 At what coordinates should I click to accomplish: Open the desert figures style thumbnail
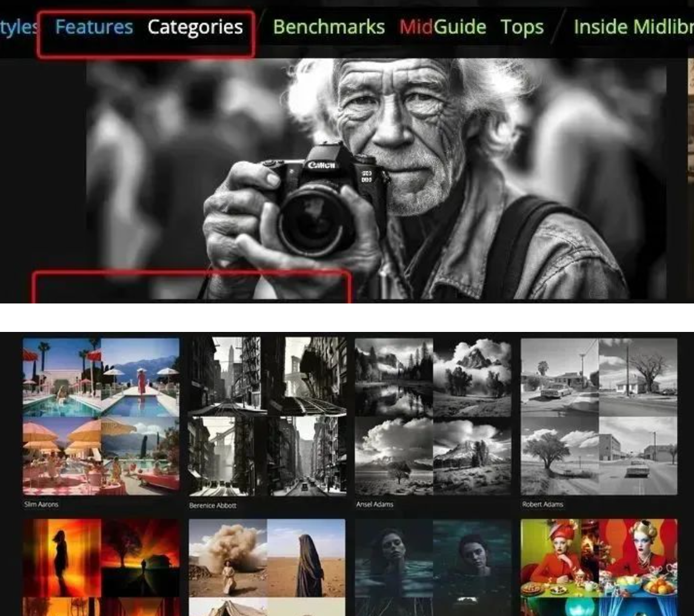click(267, 568)
